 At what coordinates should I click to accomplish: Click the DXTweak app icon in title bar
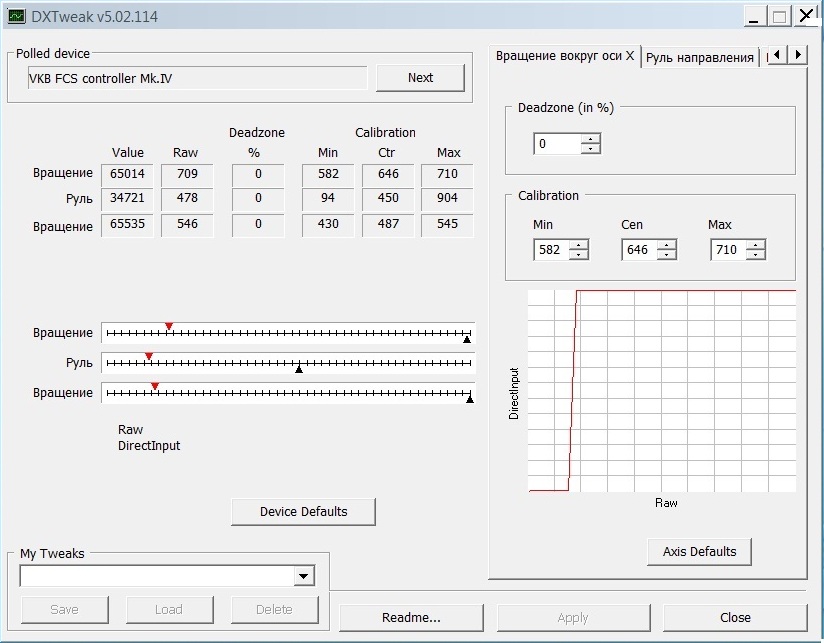tap(16, 16)
